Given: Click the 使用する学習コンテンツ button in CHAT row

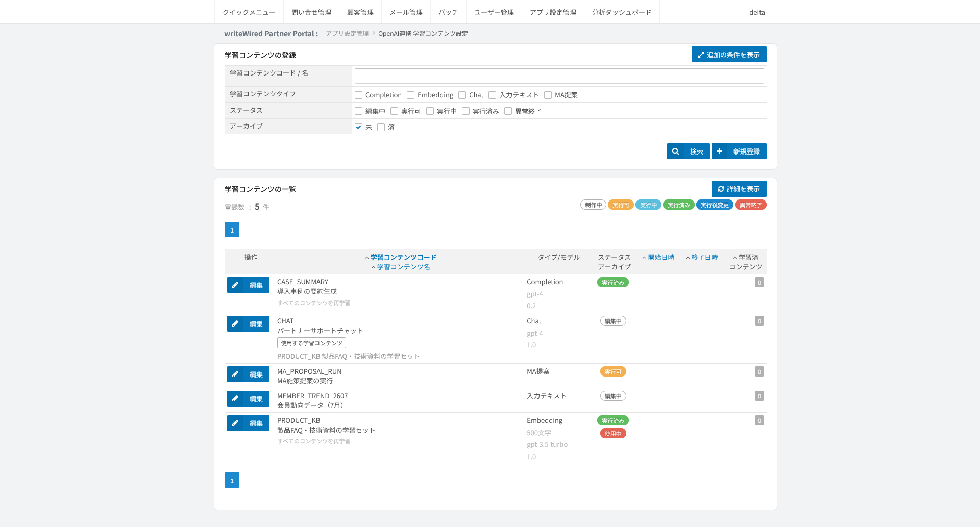Looking at the screenshot, I should coord(311,343).
